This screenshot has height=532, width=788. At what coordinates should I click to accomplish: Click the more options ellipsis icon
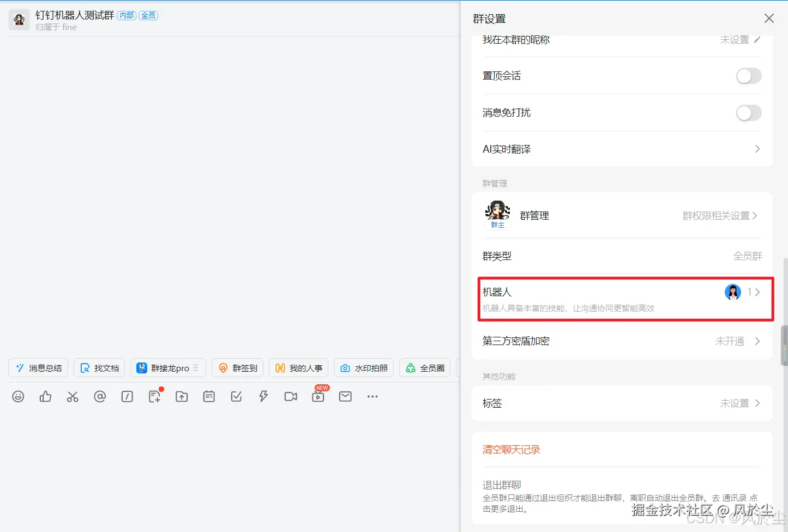click(372, 396)
